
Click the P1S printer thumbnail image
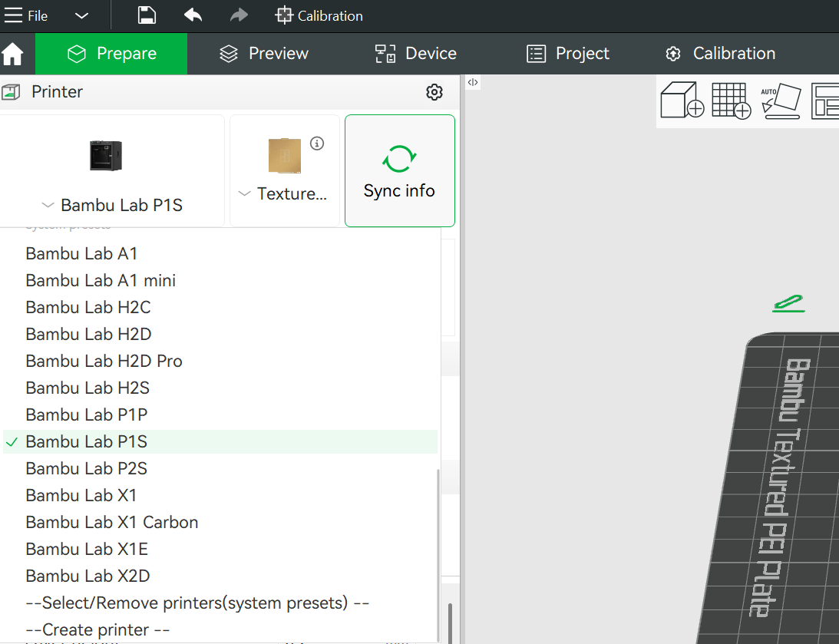point(106,156)
